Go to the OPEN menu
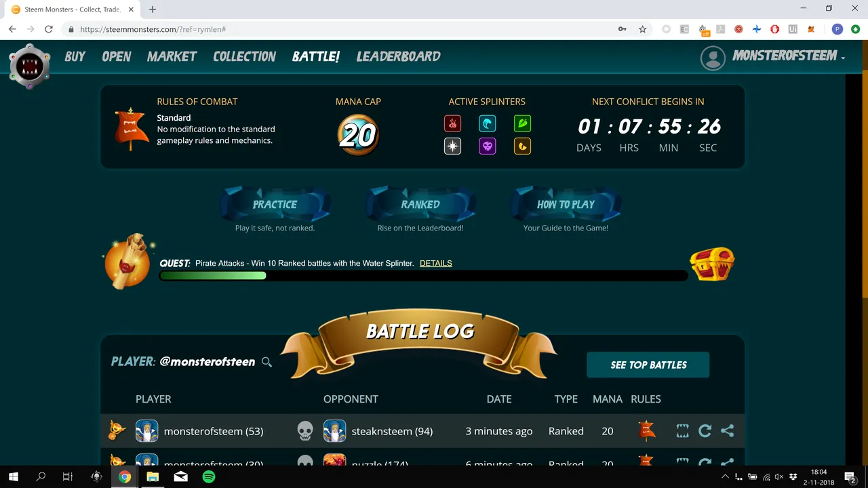Image resolution: width=868 pixels, height=488 pixels. click(117, 56)
